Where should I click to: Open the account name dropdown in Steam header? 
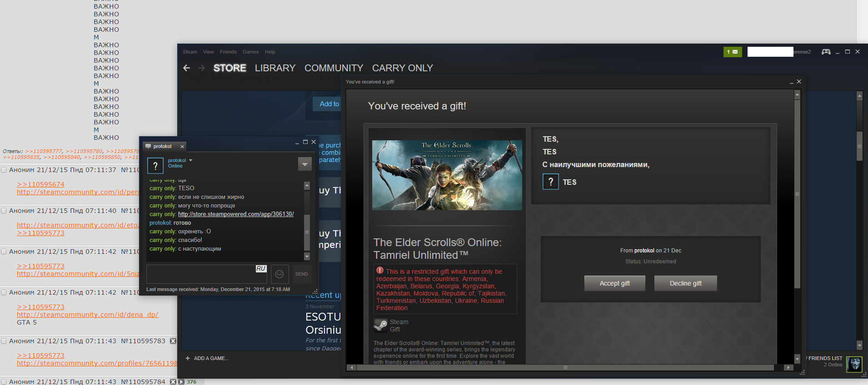click(779, 52)
